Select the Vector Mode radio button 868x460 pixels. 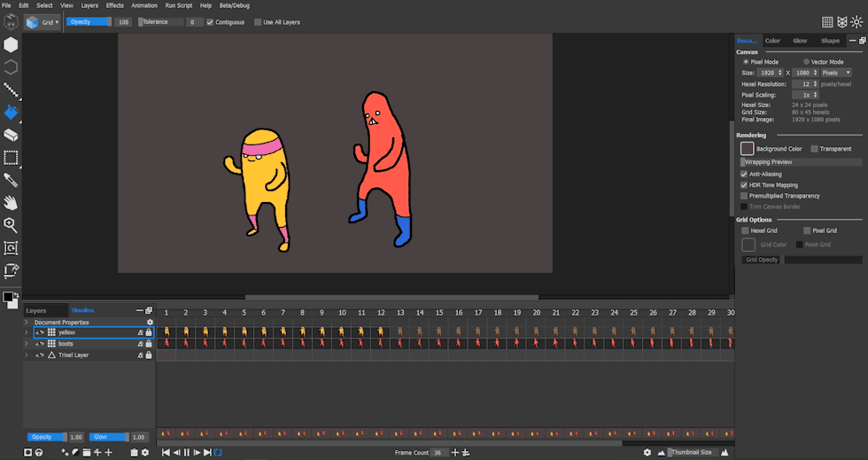click(x=806, y=62)
